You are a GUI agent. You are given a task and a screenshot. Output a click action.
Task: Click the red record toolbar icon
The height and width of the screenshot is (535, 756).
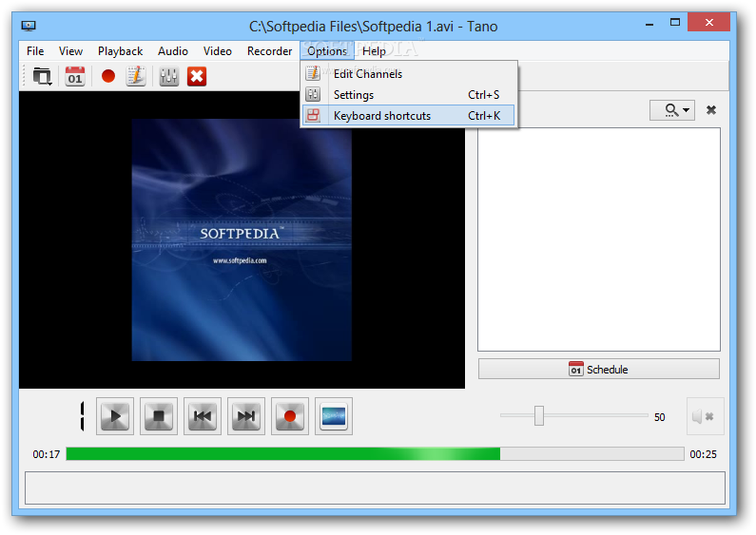pos(108,76)
